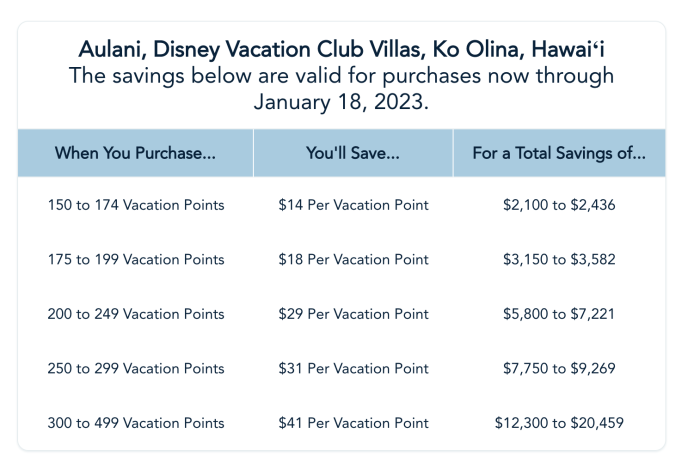Select the "When You Purchase..." column header
Screen dimensions: 700x475
point(135,153)
